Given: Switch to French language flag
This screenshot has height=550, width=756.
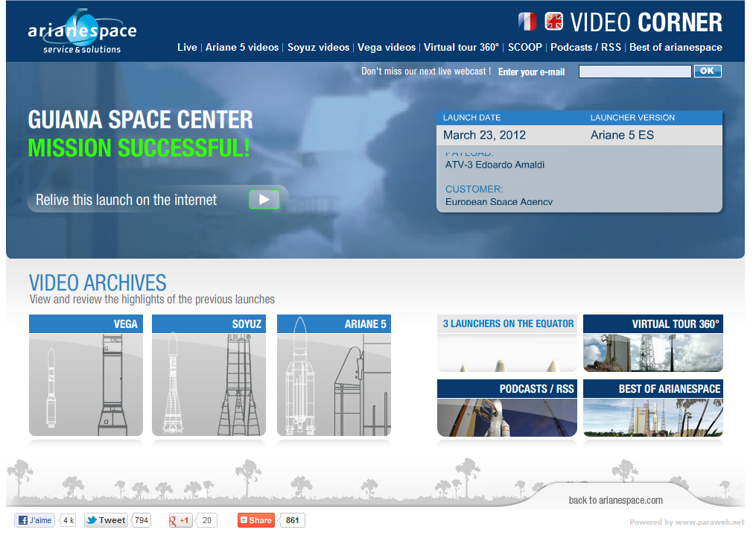Looking at the screenshot, I should pyautogui.click(x=527, y=22).
